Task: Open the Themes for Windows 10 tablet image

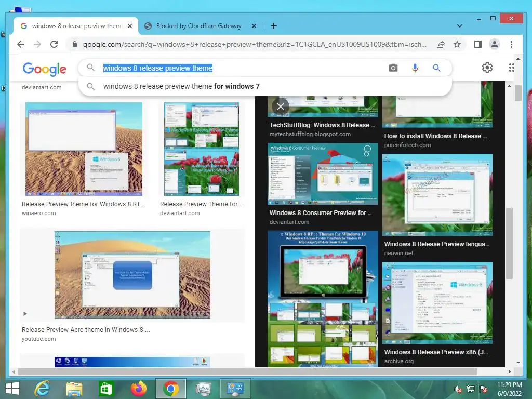Action: 323,299
